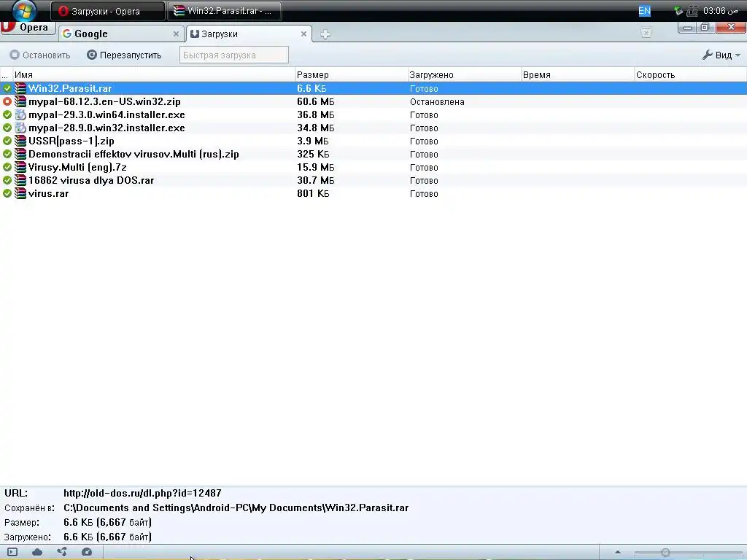
Task: Click green check icon of mypal-29.3.0 exe
Action: click(7, 114)
